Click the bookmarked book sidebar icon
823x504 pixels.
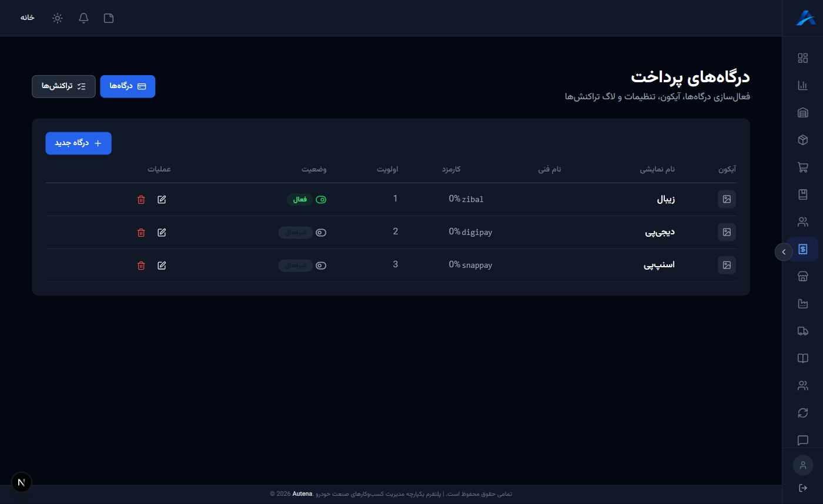802,194
